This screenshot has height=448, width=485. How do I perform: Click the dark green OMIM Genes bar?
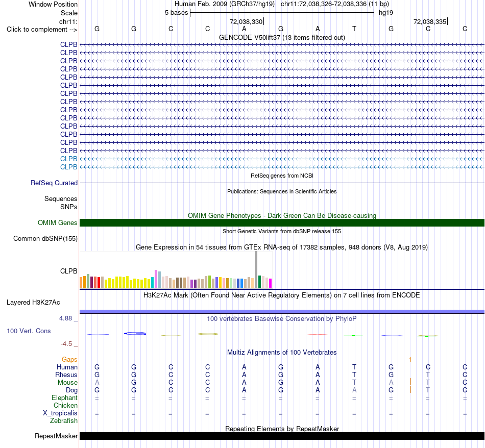pyautogui.click(x=282, y=222)
